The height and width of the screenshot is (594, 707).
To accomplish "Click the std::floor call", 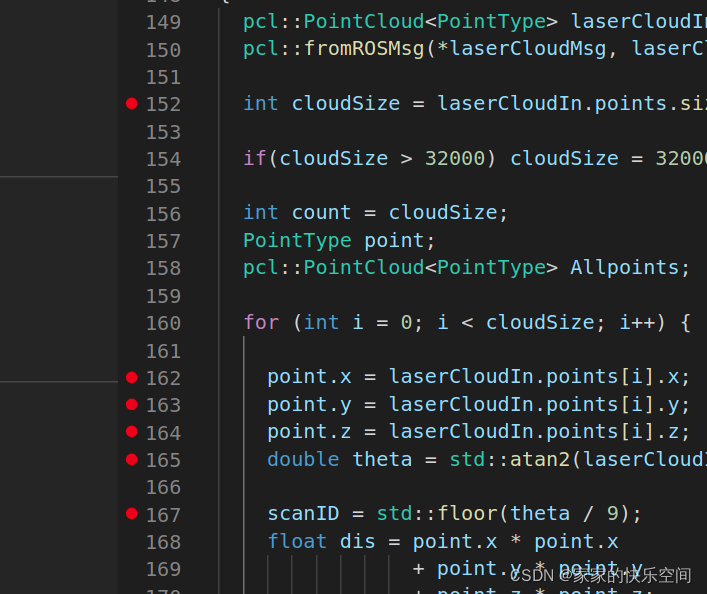I will [x=437, y=514].
